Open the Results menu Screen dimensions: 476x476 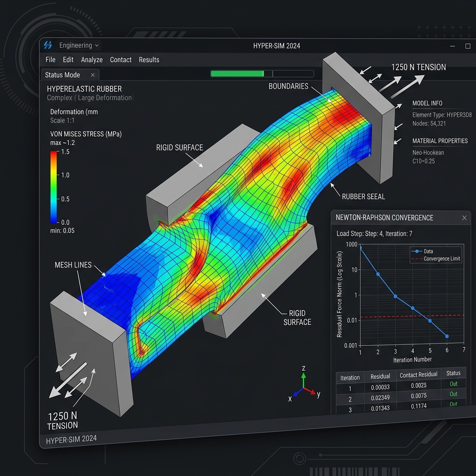(149, 60)
